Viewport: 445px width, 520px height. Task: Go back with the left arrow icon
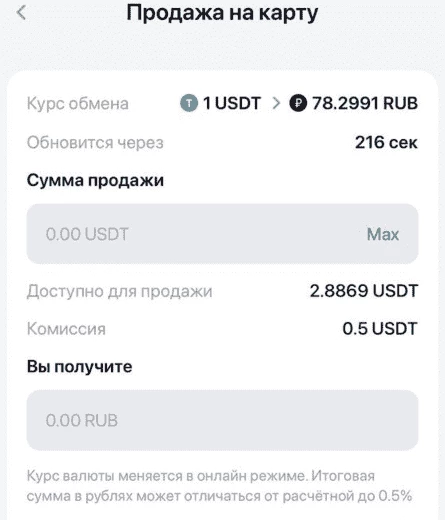click(x=21, y=13)
